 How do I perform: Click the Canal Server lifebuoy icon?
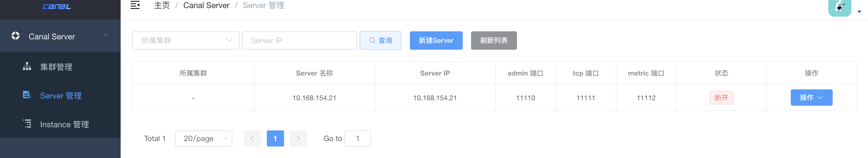coord(16,36)
